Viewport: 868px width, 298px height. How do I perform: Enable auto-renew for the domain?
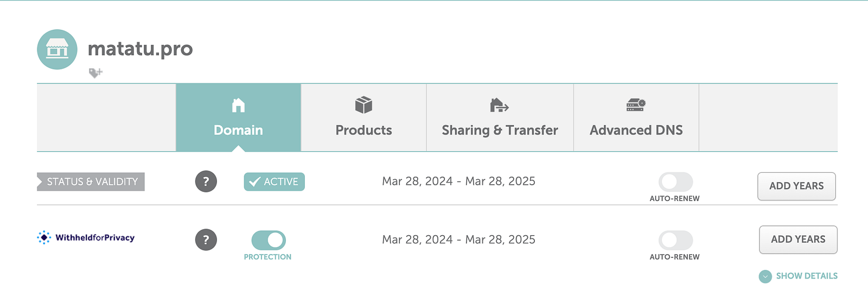coord(675,182)
